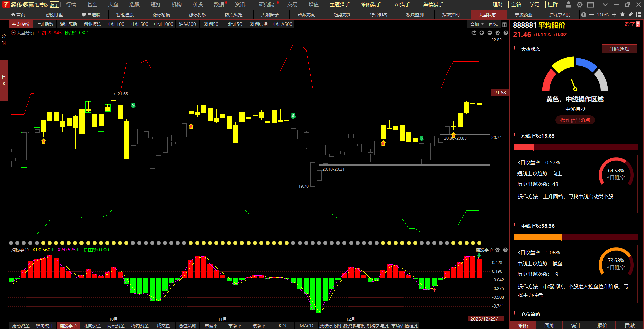Image resolution: width=644 pixels, height=329 pixels.
Task: Open the title bar chevron dropdown menu
Action: click(x=605, y=4)
